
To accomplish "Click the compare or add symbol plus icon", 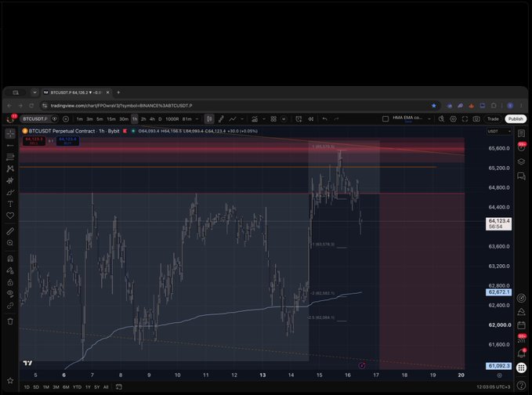I will [66, 119].
